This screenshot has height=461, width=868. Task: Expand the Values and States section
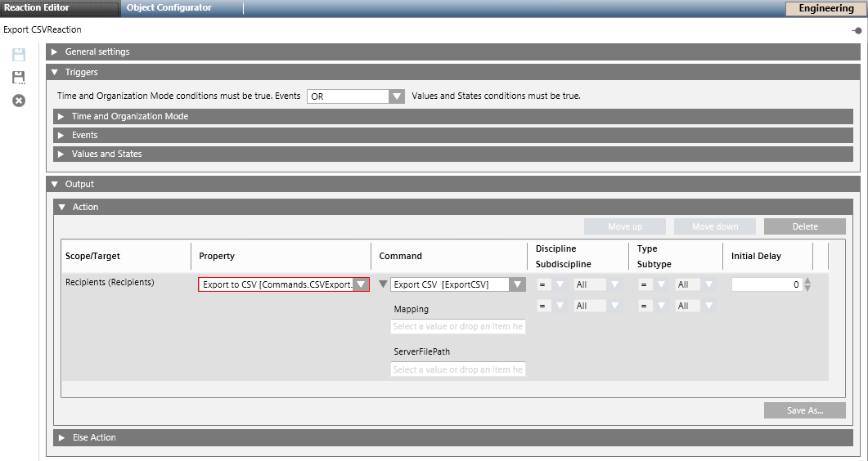[61, 154]
